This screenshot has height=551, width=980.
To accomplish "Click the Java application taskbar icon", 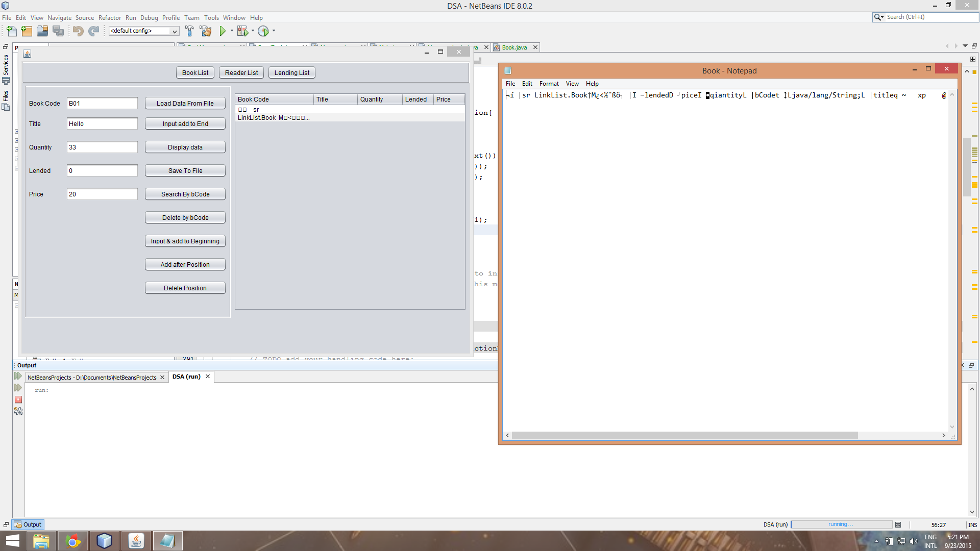I will [136, 541].
